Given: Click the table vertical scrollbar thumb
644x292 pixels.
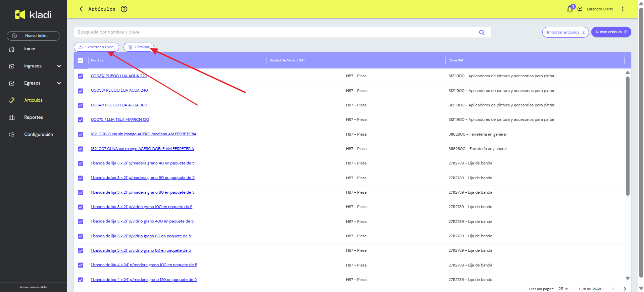Looking at the screenshot, I should click(628, 136).
